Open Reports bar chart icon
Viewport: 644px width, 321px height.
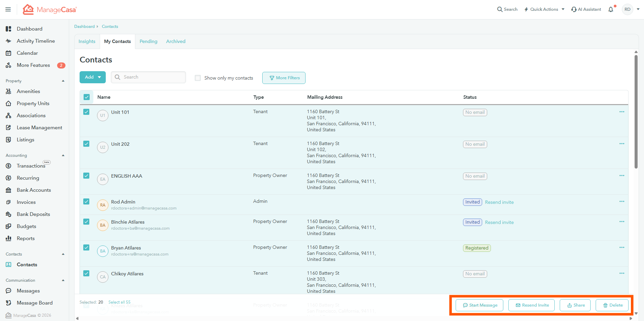coord(9,238)
